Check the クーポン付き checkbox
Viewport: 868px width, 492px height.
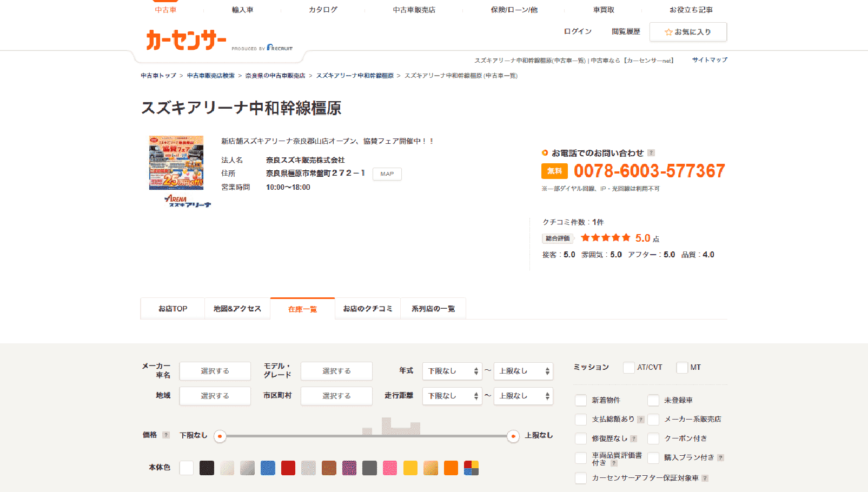pyautogui.click(x=653, y=439)
